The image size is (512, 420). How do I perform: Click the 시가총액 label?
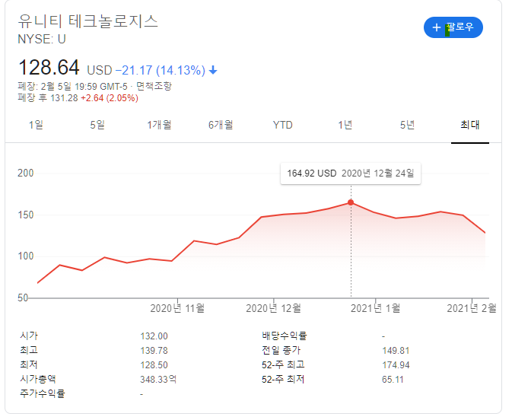pos(38,379)
